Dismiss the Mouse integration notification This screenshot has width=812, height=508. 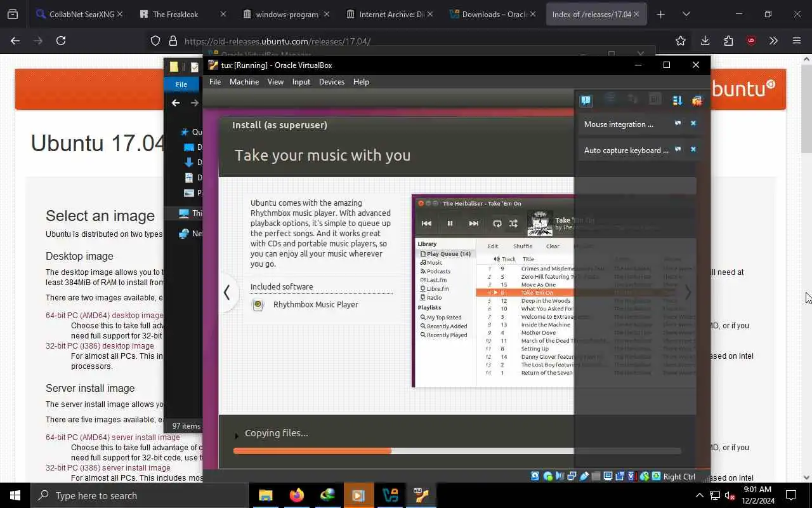coord(693,124)
